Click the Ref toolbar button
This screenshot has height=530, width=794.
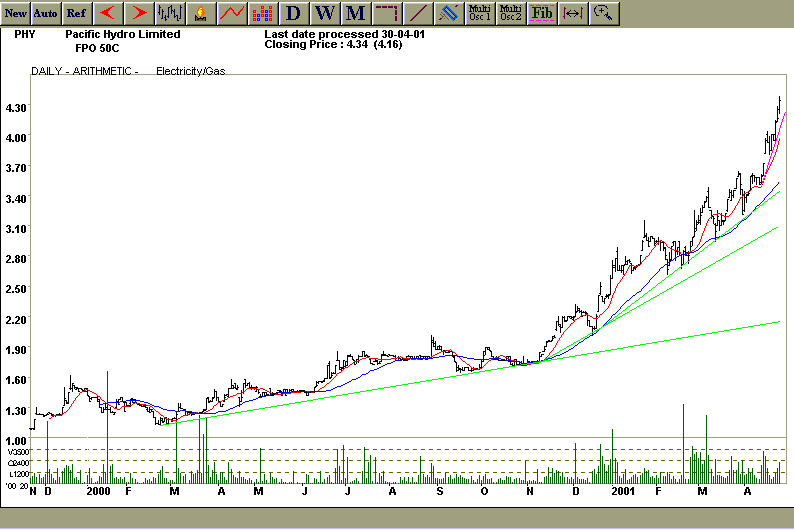[x=76, y=13]
